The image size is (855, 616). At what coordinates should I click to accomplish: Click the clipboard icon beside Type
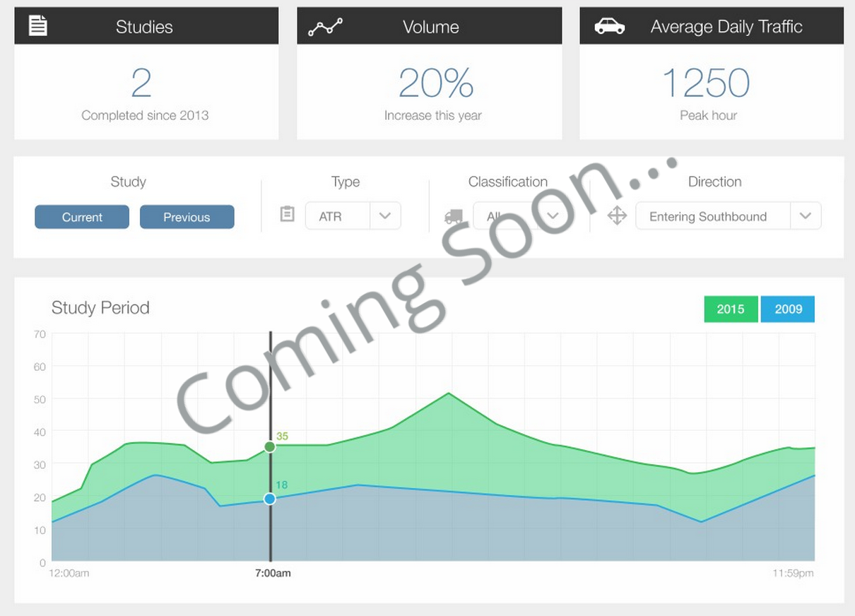287,214
